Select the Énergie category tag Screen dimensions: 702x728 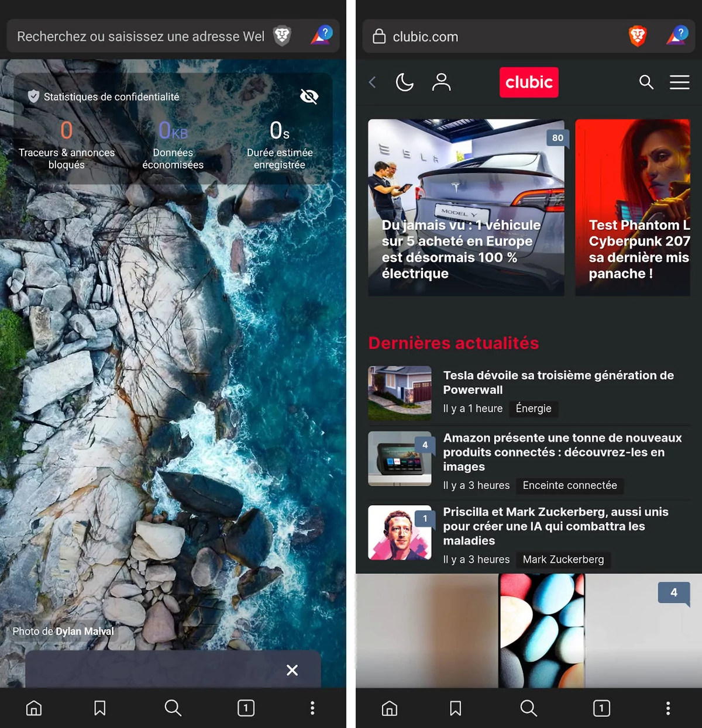[534, 409]
